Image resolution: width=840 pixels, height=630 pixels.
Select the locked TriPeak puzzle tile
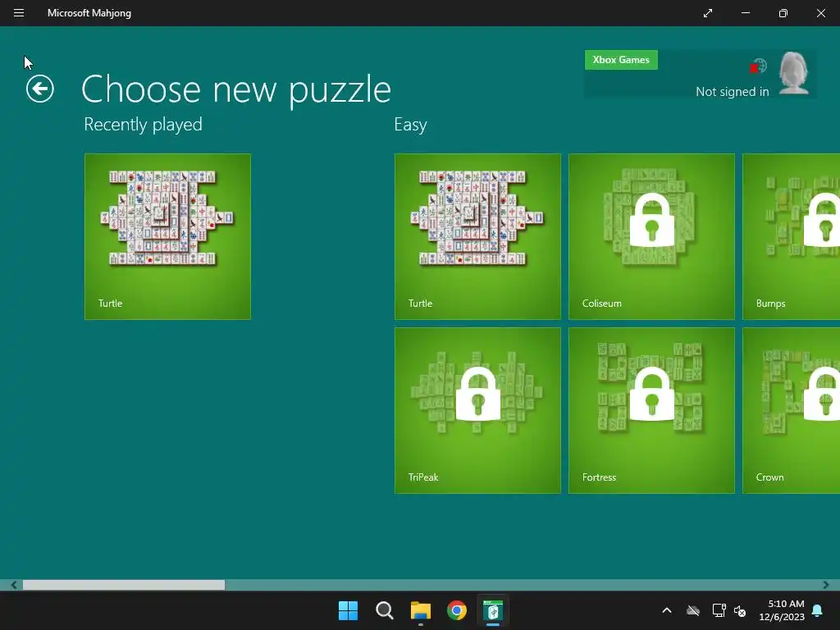[478, 410]
